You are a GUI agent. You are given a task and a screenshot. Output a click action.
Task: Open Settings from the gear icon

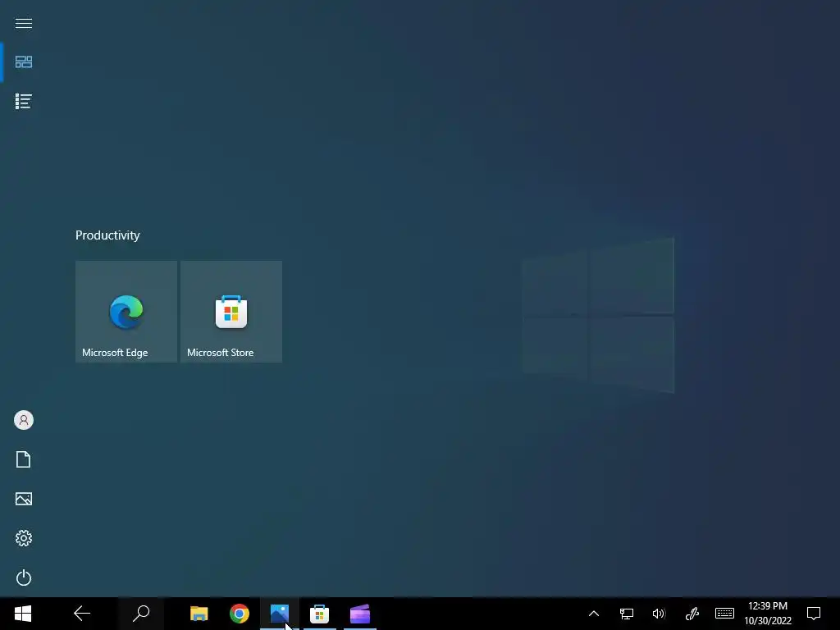pos(24,538)
